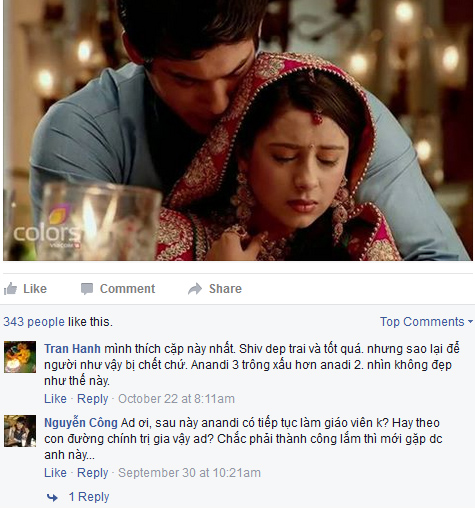Viewport: 475px width, 511px height.
Task: Open Tran Hanh's profile picture
Action: pos(20,357)
